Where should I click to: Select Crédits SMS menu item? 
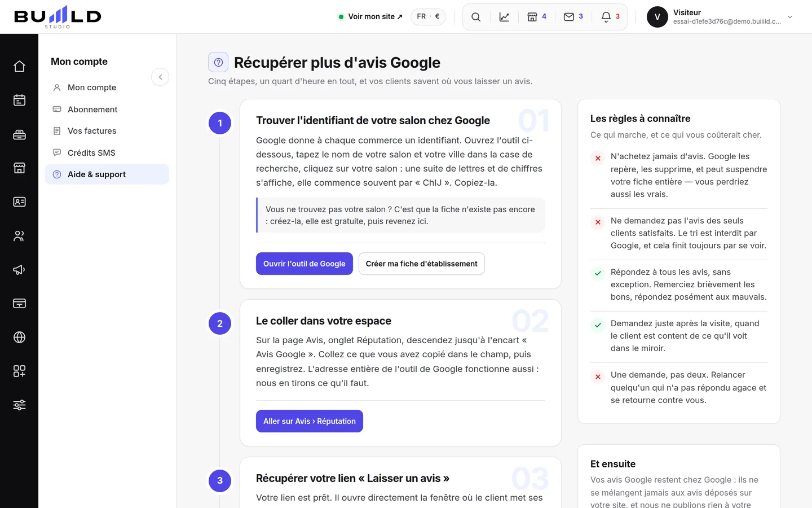pyautogui.click(x=107, y=153)
